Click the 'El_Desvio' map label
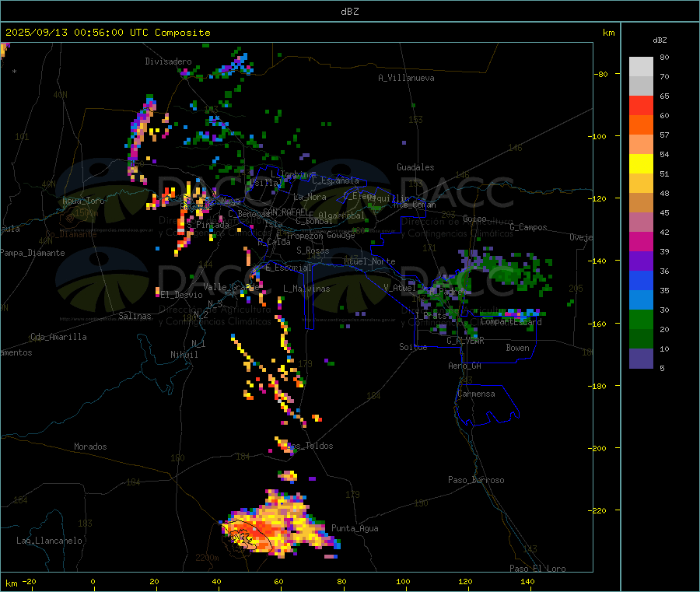Screen dimensions: 700x592 click(x=182, y=295)
